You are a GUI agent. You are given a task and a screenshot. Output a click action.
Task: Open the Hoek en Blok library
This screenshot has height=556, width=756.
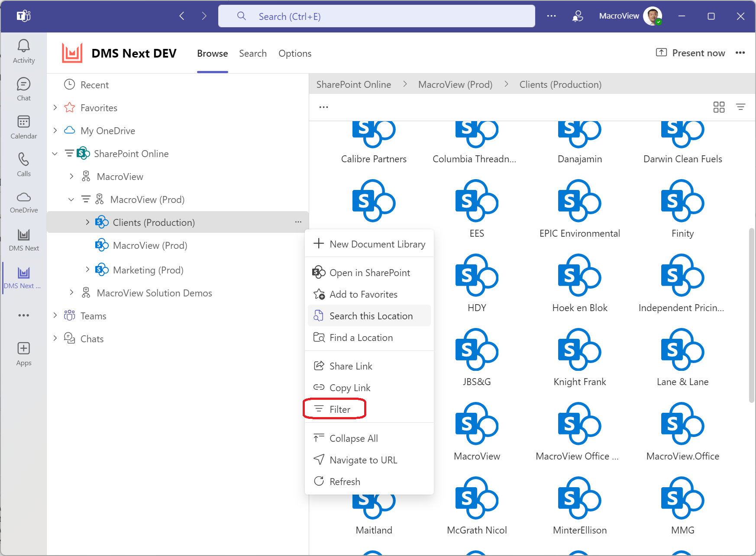(580, 283)
